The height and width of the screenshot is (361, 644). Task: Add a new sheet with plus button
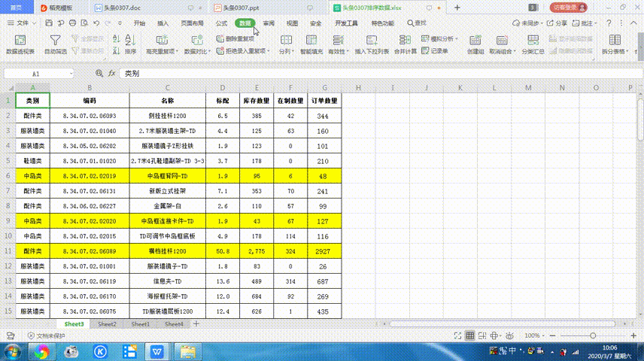pos(196,324)
